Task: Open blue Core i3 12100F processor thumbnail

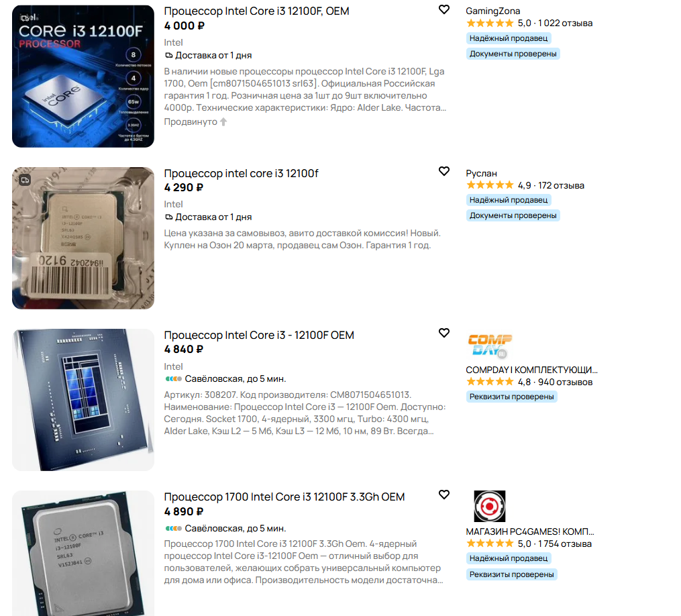Action: point(83,76)
